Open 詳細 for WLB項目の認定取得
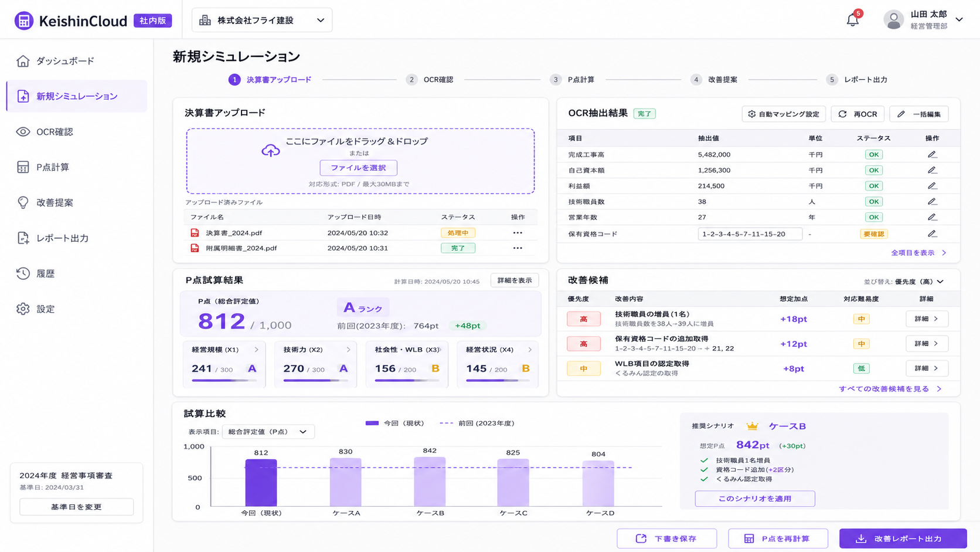The image size is (980, 552). click(927, 368)
